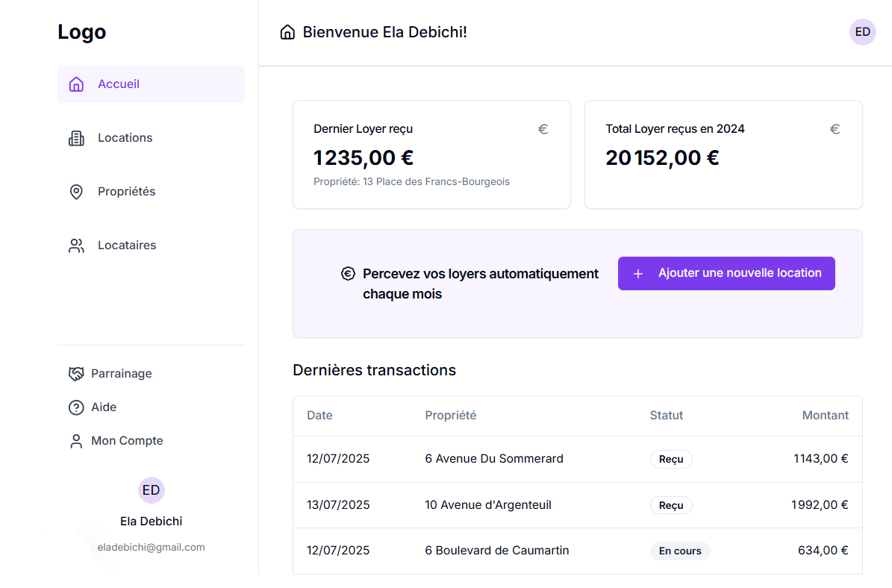The width and height of the screenshot is (892, 588).
Task: Click the Locataires people icon
Action: click(76, 245)
